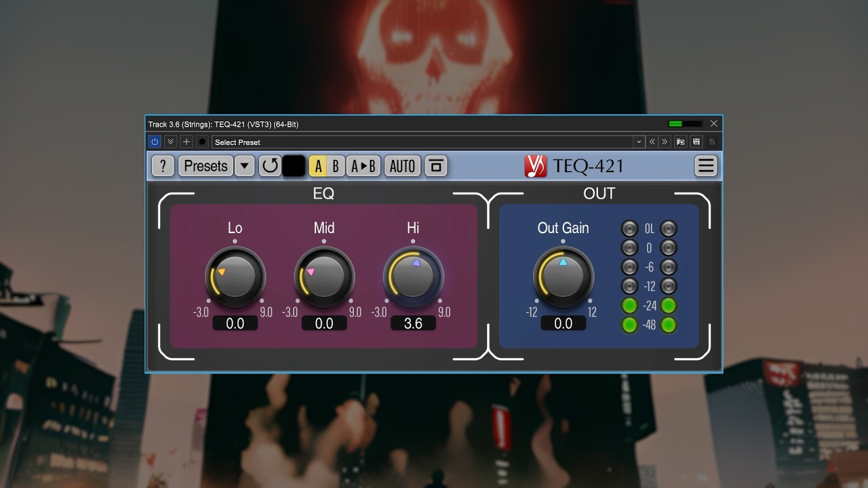
Task: Select state A
Action: click(318, 166)
